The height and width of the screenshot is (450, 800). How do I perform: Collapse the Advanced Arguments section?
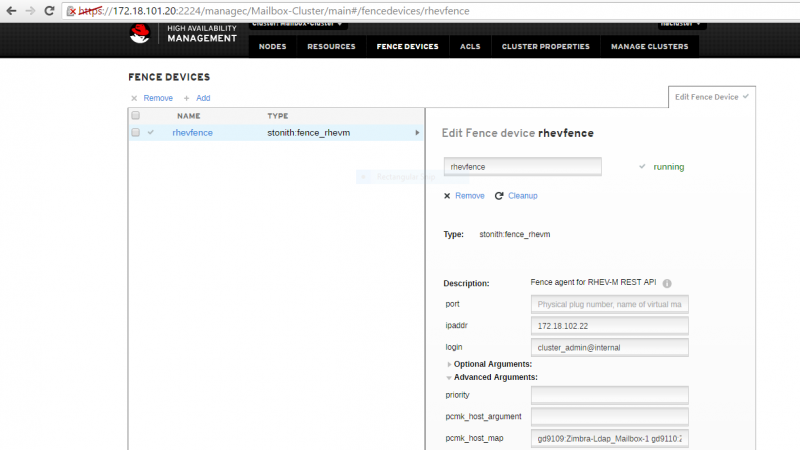pos(449,378)
